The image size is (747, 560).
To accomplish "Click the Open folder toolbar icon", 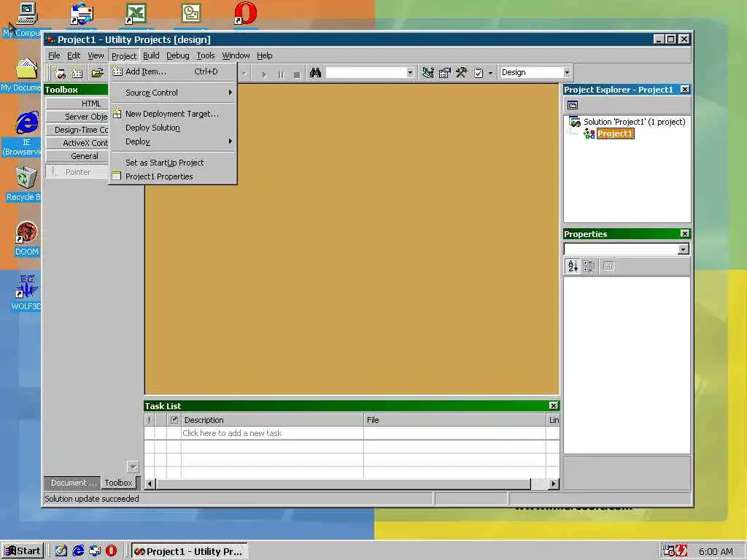I will click(97, 73).
